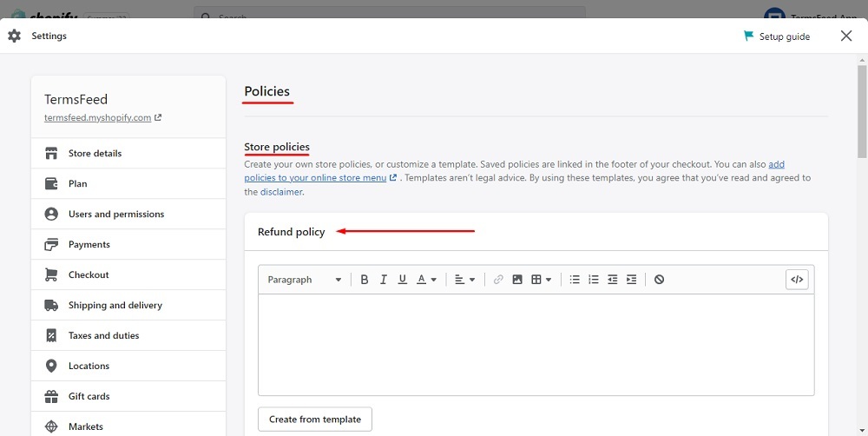Click the TermsFeed store name
Screen dimensions: 868x436
coord(76,100)
